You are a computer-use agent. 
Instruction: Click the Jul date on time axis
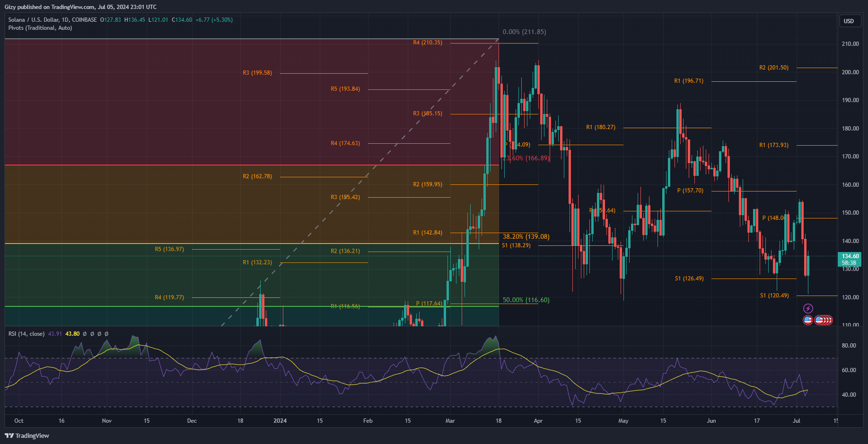tap(797, 421)
